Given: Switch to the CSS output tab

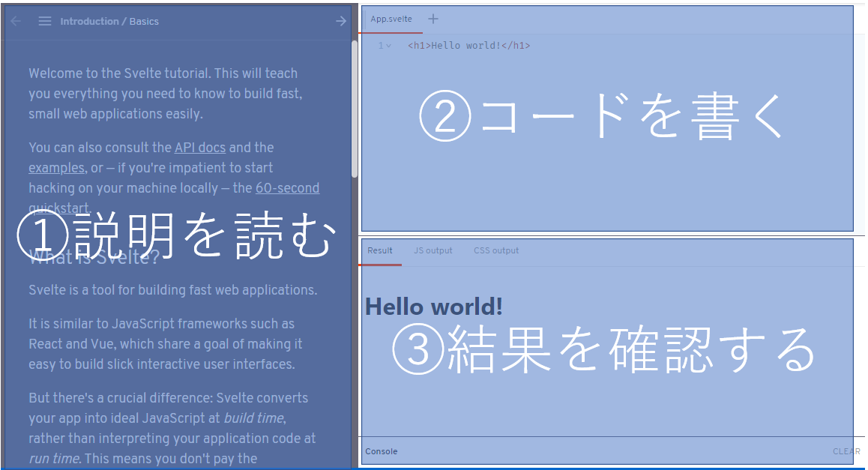Looking at the screenshot, I should click(496, 251).
